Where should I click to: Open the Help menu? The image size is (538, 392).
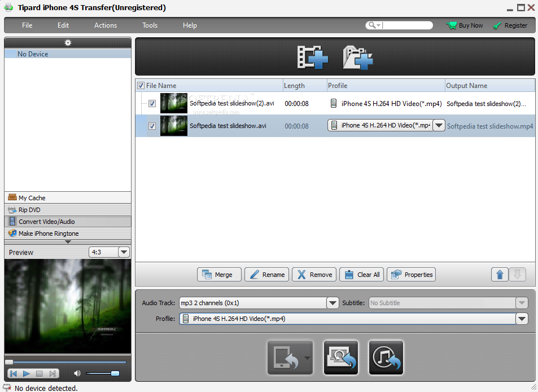click(190, 25)
